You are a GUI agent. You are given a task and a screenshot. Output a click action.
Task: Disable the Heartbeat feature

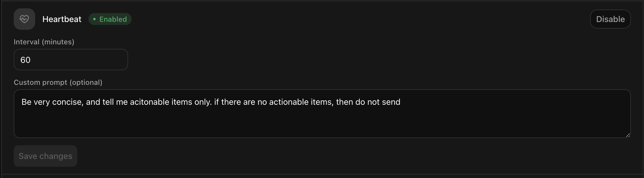[610, 19]
